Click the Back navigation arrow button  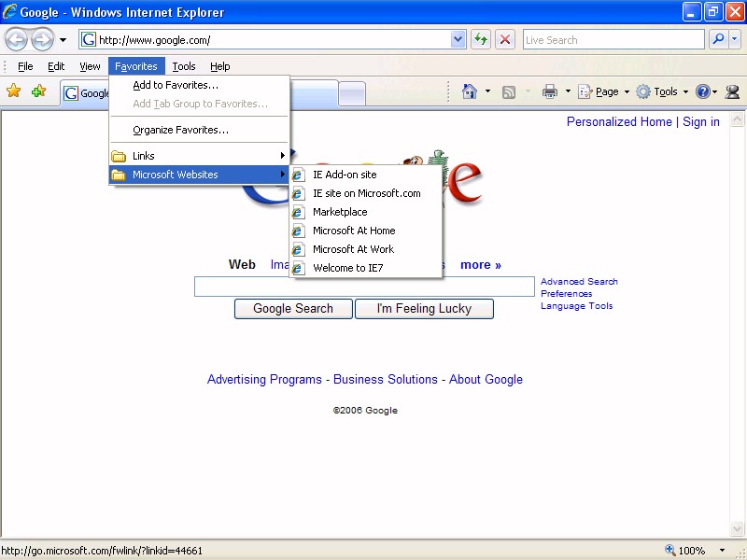tap(16, 39)
